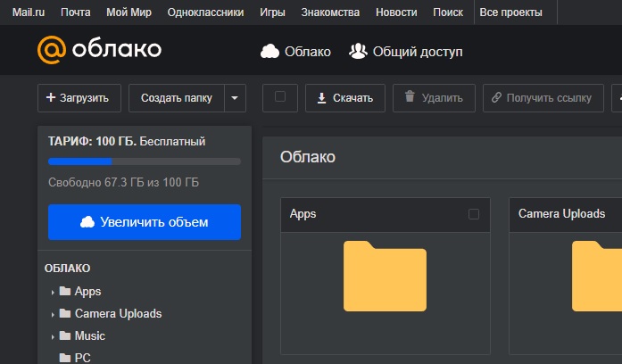
Task: Click the plus icon on Загрузить
Action: click(x=51, y=97)
